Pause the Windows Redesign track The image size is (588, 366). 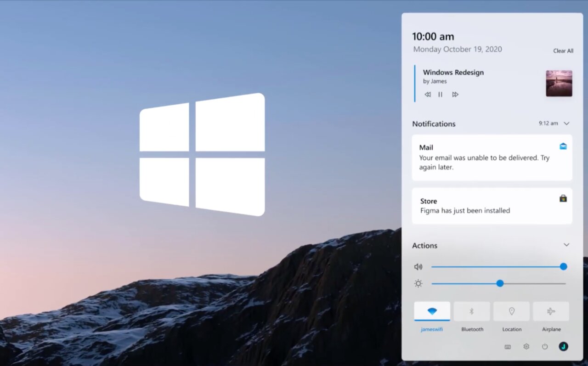(x=441, y=95)
